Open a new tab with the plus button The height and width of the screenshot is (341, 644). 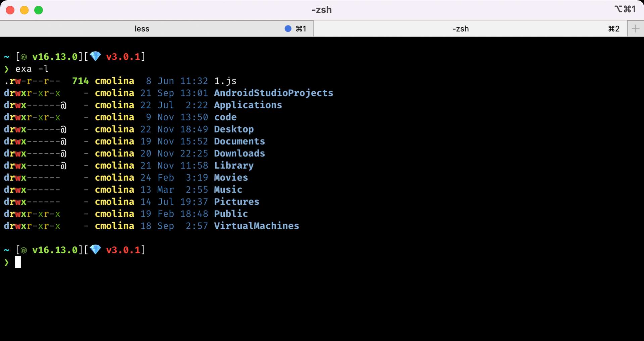[635, 29]
